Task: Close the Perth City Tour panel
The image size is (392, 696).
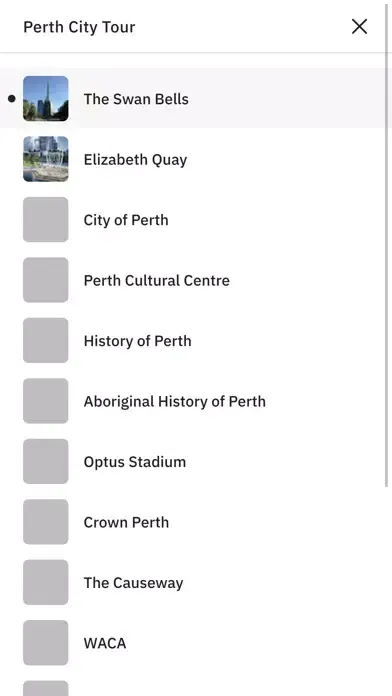Action: pos(359,27)
